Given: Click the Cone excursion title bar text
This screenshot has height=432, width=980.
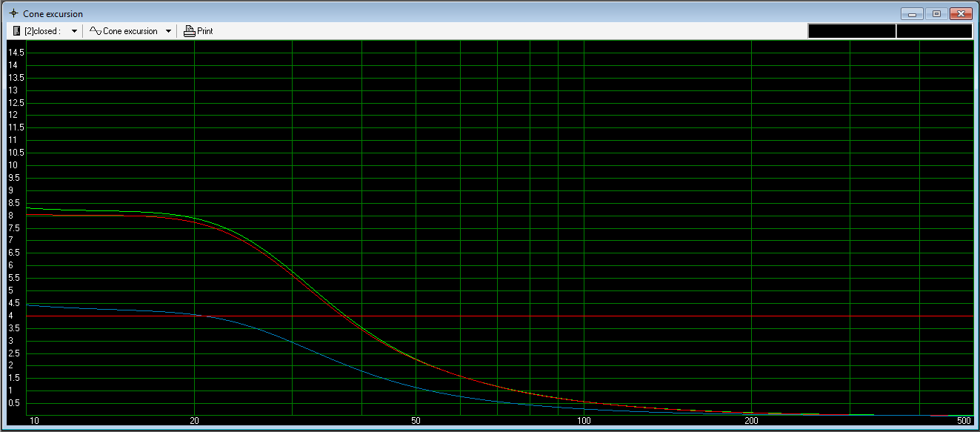Looking at the screenshot, I should [53, 13].
